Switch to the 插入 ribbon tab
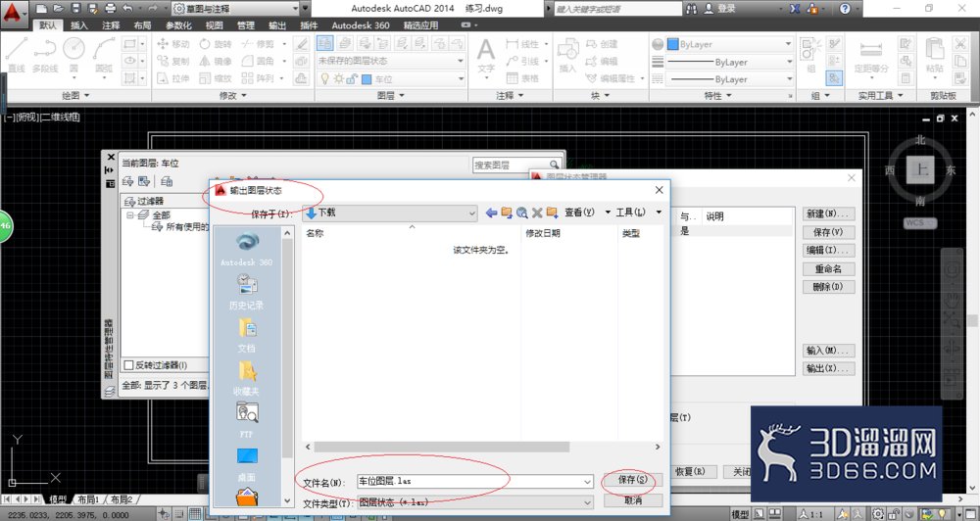Viewport: 980px width, 521px height. [x=79, y=25]
